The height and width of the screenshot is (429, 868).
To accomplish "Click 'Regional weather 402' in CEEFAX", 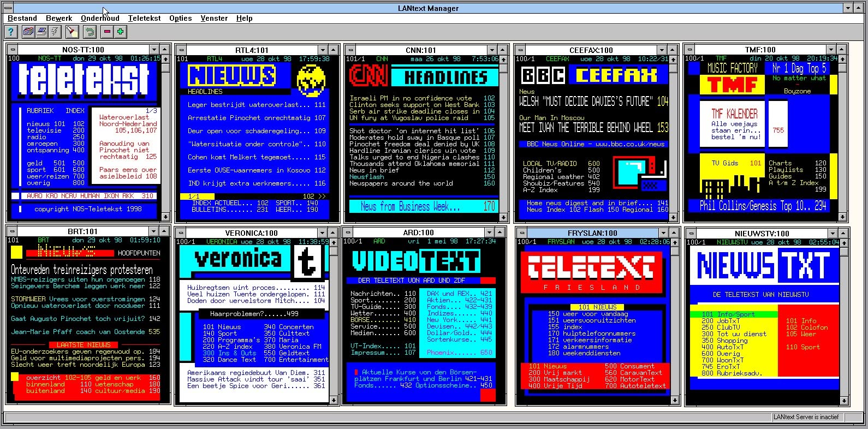I will click(561, 177).
